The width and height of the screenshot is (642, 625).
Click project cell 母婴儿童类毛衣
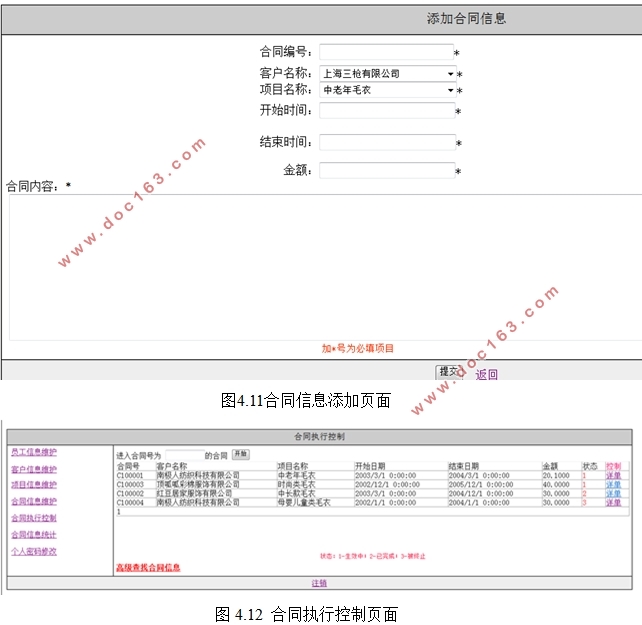[x=304, y=503]
